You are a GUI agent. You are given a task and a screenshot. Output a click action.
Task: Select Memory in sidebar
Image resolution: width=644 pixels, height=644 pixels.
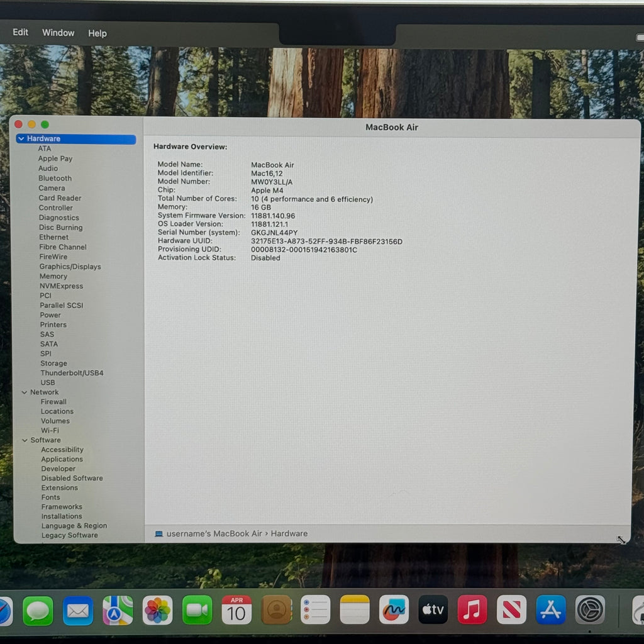click(x=53, y=277)
